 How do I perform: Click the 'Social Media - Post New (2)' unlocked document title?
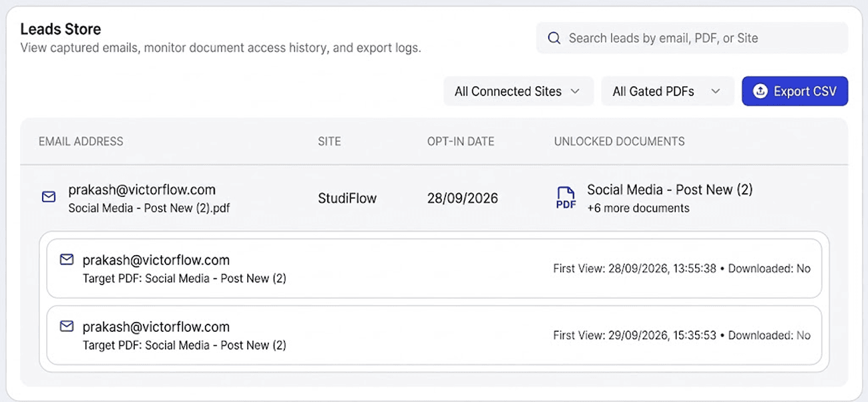[670, 190]
